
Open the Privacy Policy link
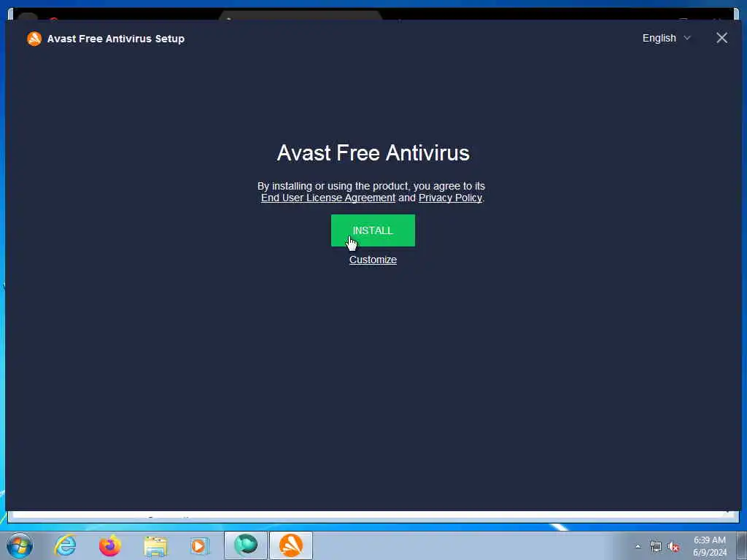[x=450, y=198]
